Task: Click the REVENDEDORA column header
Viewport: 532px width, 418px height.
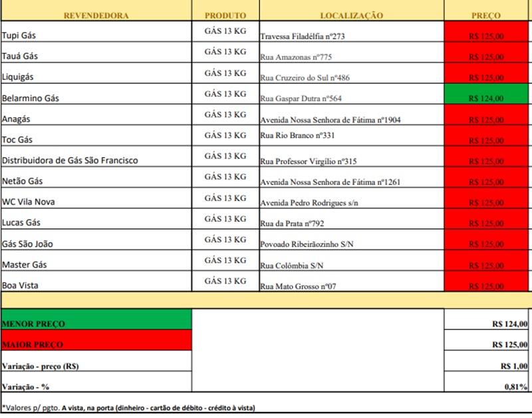Action: click(x=96, y=15)
